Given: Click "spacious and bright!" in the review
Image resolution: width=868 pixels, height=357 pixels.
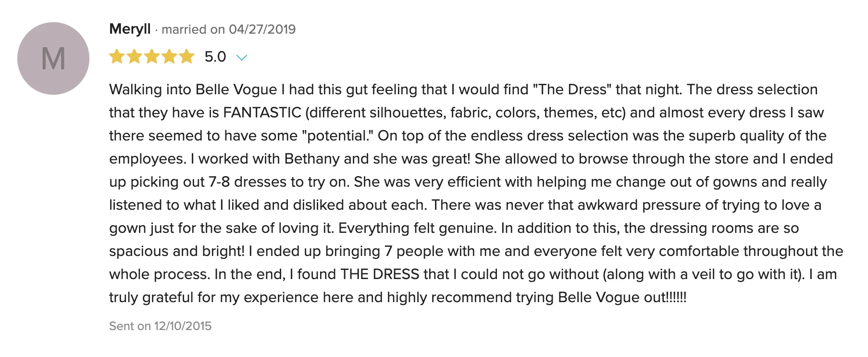Looking at the screenshot, I should (177, 251).
